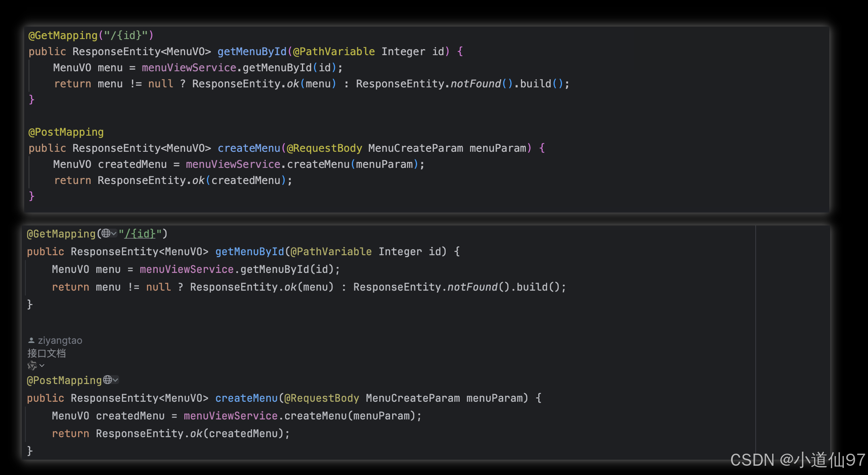Open the underlined "/{id}" URL path link
This screenshot has width=868, height=475.
tap(140, 234)
